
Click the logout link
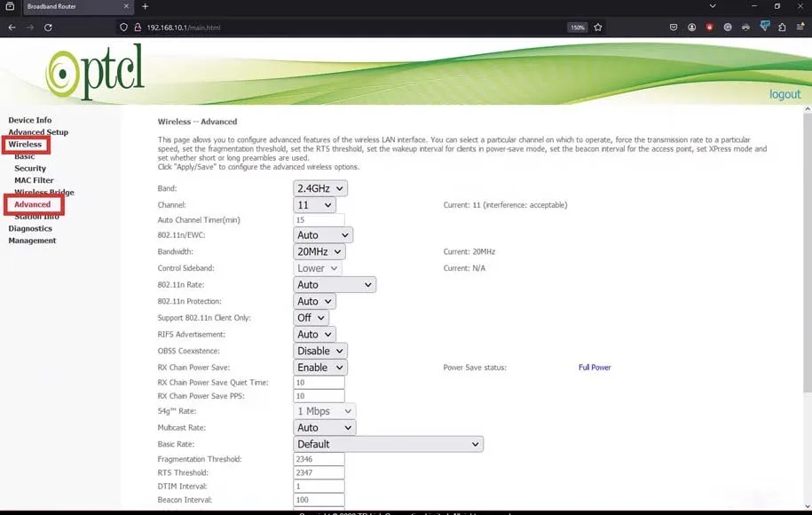784,94
